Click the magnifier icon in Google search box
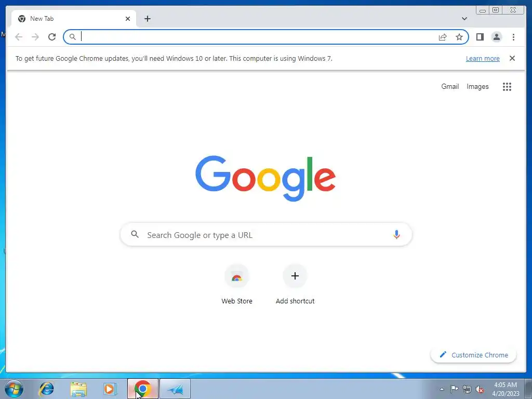Screen dimensions: 532x399 (x=135, y=234)
